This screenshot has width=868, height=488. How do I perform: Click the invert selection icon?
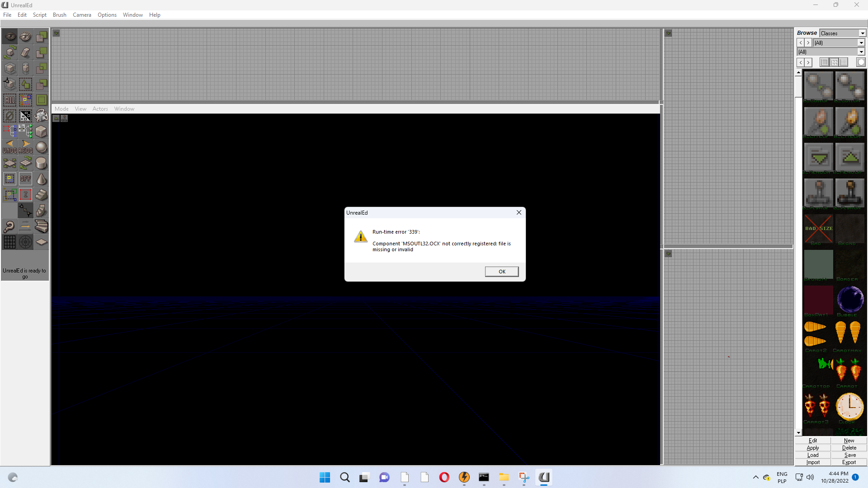click(x=26, y=116)
